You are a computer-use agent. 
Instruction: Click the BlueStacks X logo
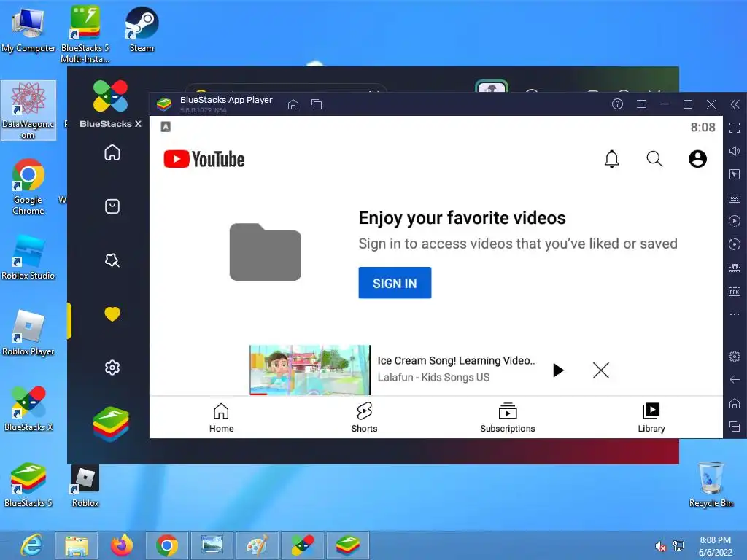tap(111, 104)
